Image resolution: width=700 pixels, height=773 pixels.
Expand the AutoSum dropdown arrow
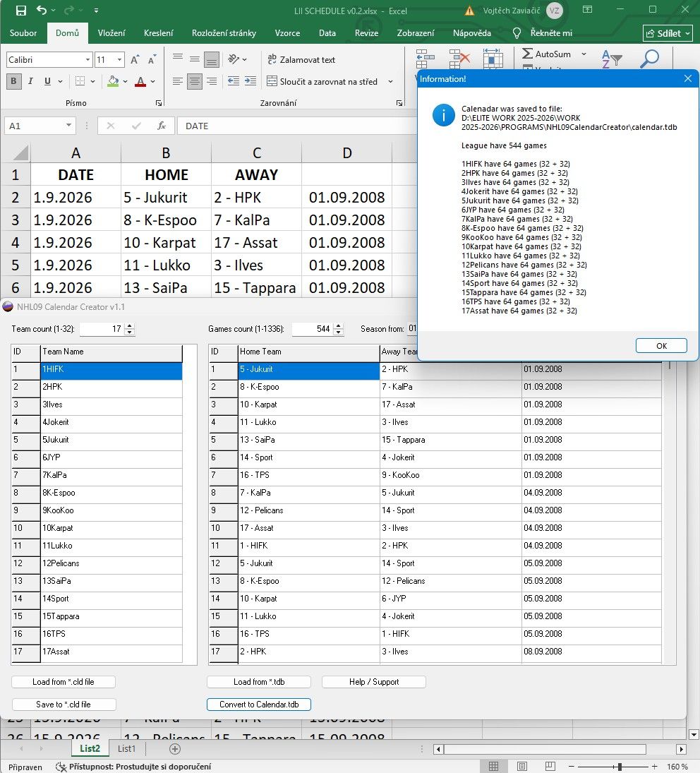tap(584, 54)
